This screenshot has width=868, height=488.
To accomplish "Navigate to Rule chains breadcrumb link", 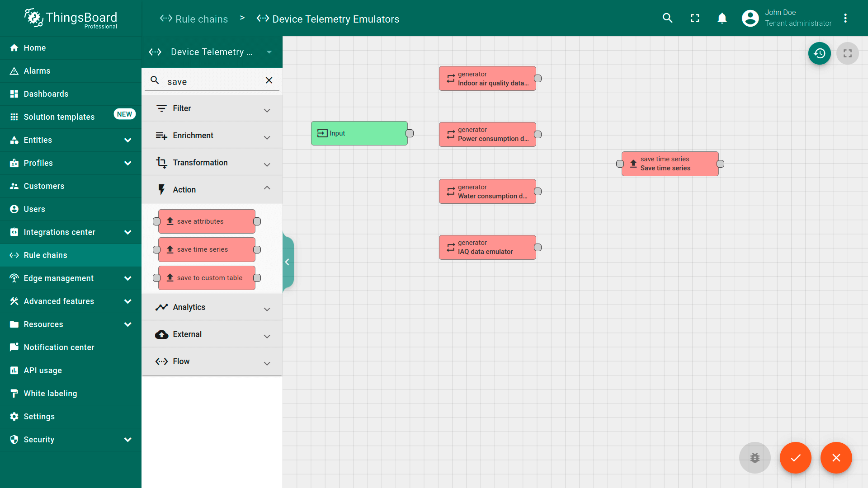I will 201,19.
